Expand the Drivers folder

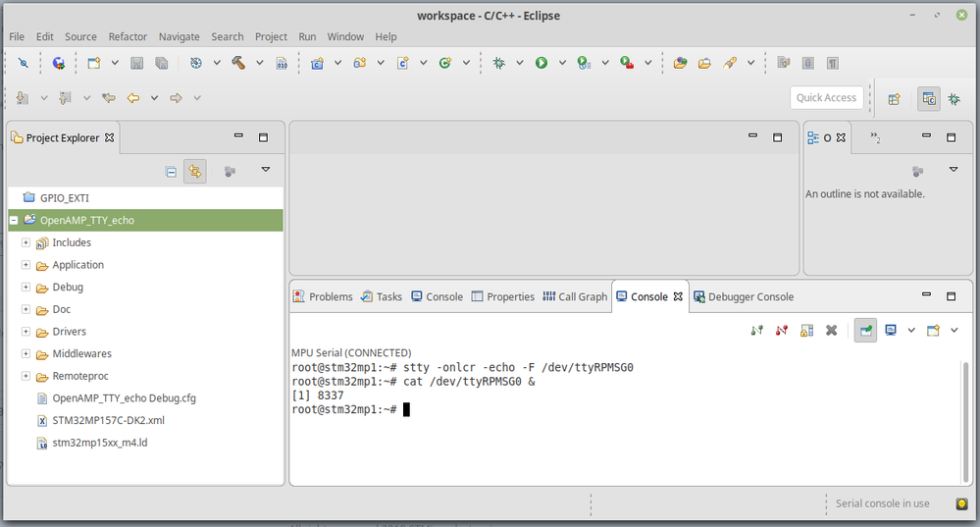click(26, 332)
